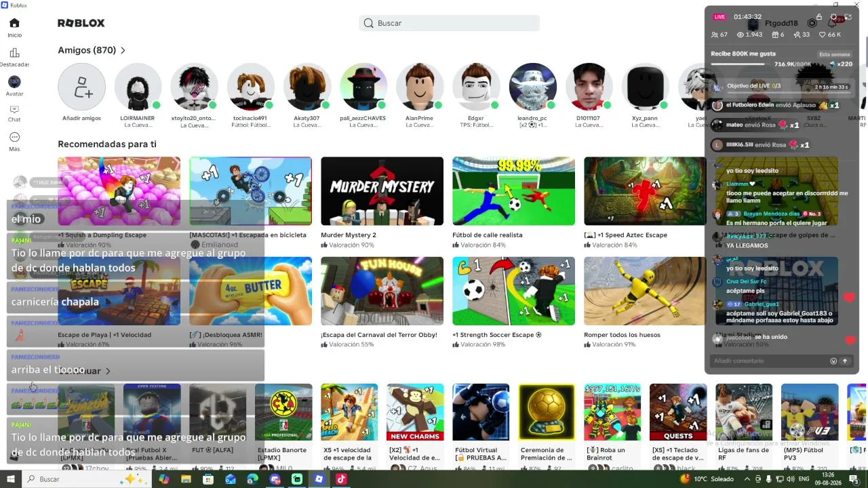Image resolution: width=868 pixels, height=488 pixels.
Task: Open the (MPS) Fútbol PV3 thumbnail
Action: 810,412
